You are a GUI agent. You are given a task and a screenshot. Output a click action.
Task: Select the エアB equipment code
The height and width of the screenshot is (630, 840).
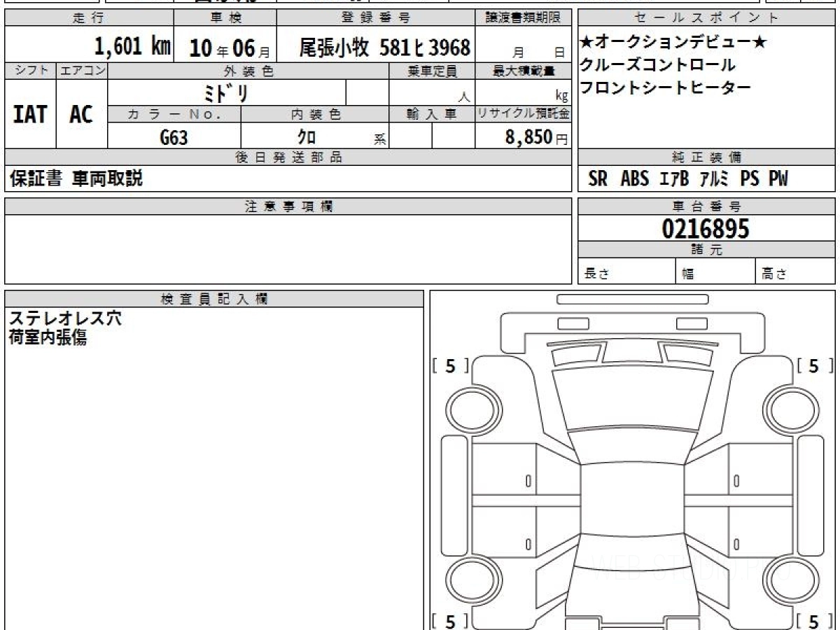tap(674, 179)
